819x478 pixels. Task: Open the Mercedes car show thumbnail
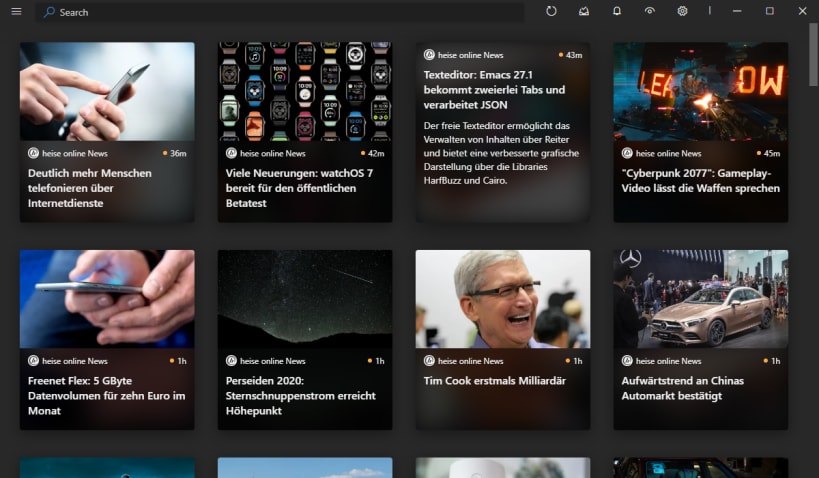pos(700,299)
